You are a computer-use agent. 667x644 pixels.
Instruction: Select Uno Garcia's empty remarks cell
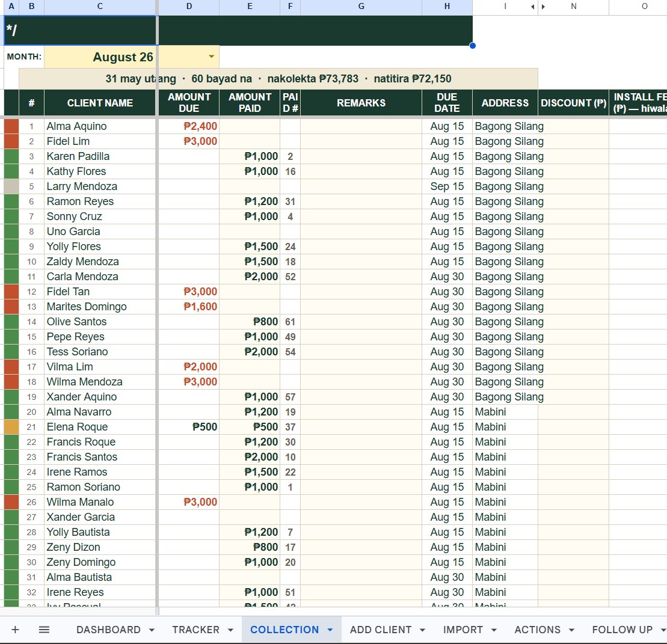[x=361, y=232]
